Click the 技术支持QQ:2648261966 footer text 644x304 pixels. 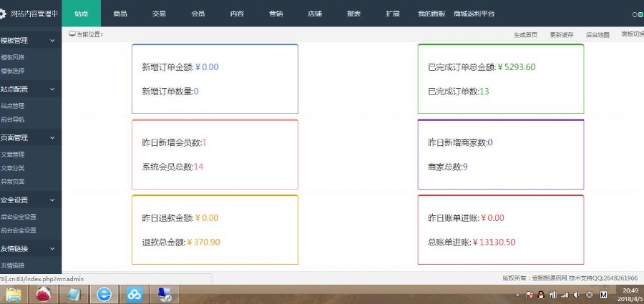click(x=603, y=278)
